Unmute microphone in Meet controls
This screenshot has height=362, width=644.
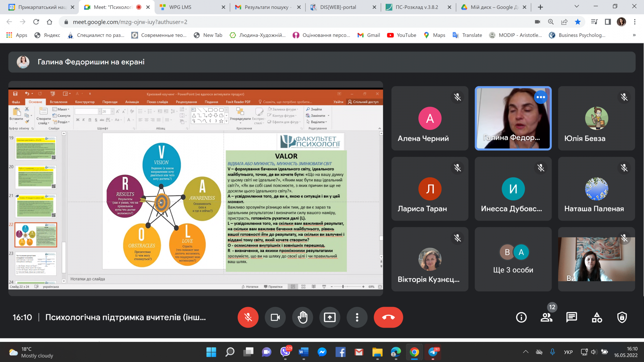pos(248,317)
